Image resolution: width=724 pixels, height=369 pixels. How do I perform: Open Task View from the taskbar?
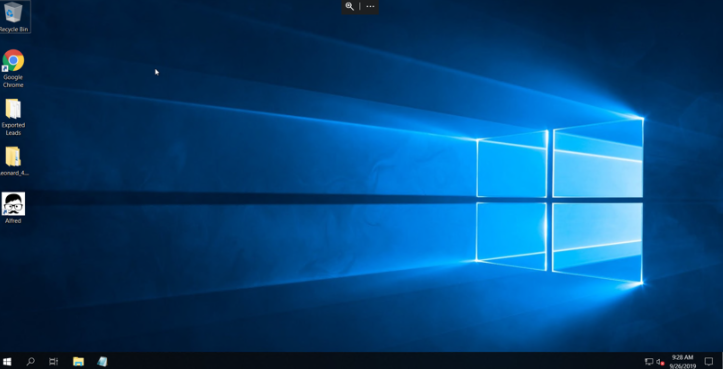click(54, 361)
